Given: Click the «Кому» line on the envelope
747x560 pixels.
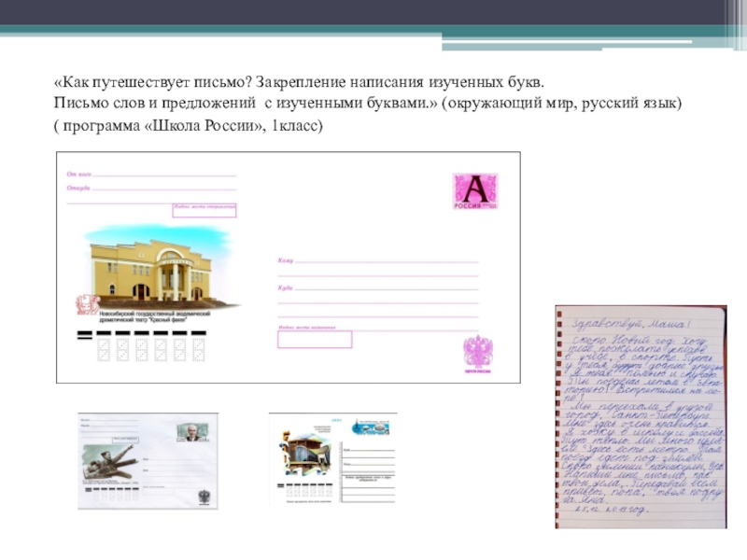Looking at the screenshot, I should [378, 260].
